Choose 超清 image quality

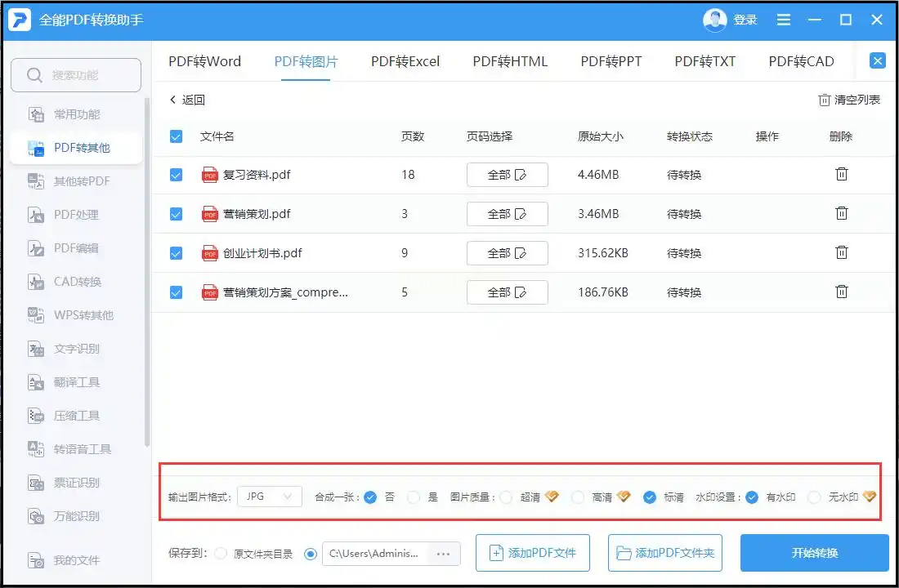pos(506,497)
